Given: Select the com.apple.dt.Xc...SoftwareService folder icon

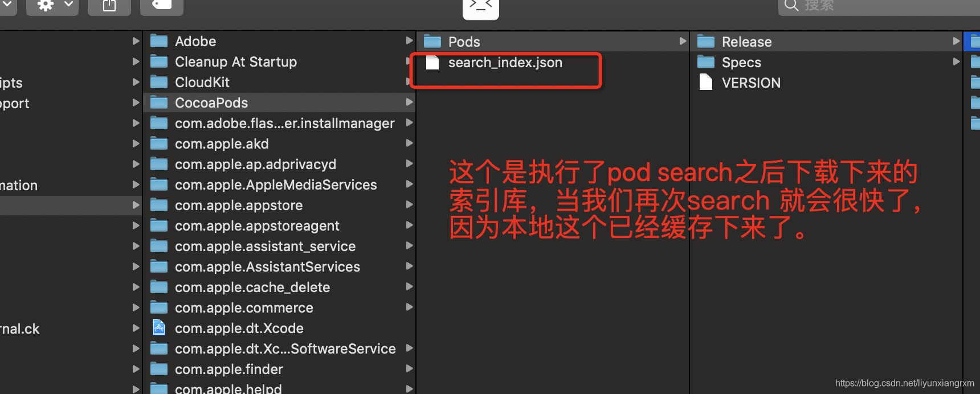Looking at the screenshot, I should click(x=159, y=348).
